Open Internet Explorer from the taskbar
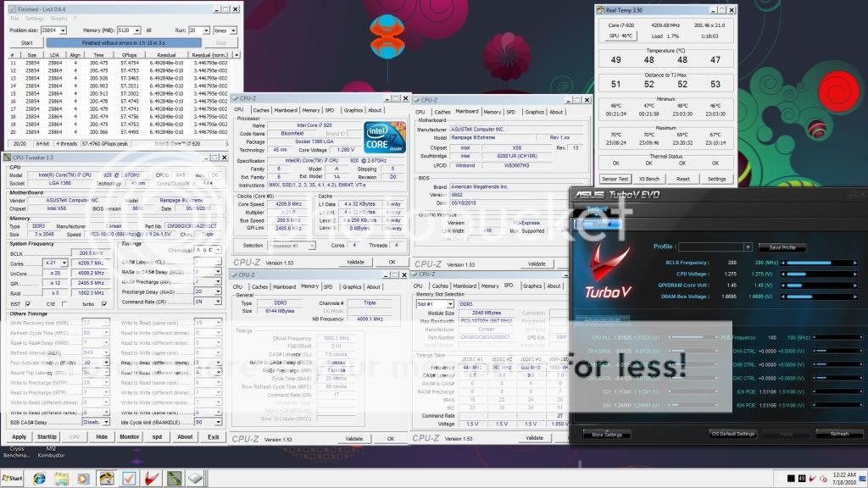 click(x=39, y=478)
